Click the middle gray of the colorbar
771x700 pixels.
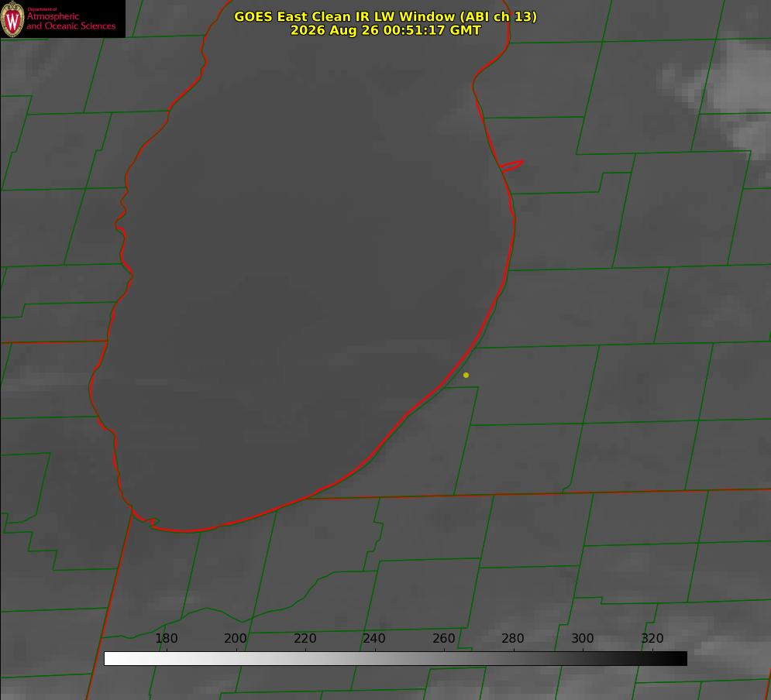tap(395, 659)
